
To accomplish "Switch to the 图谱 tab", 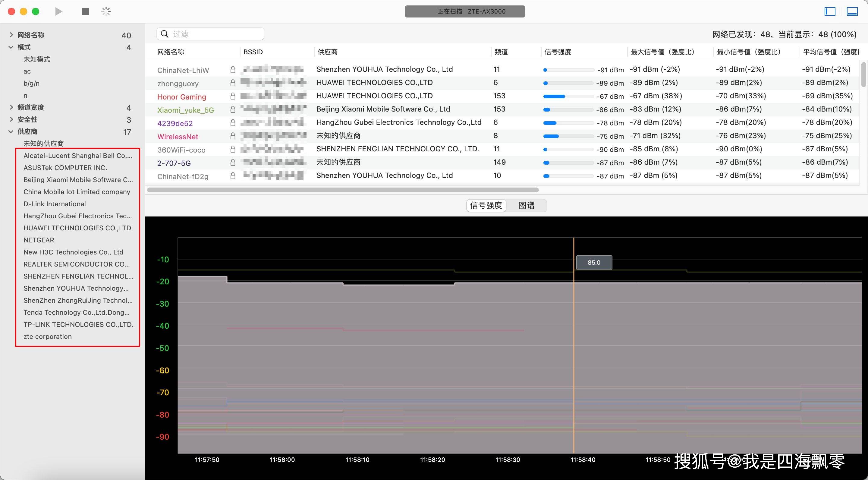I will point(526,205).
